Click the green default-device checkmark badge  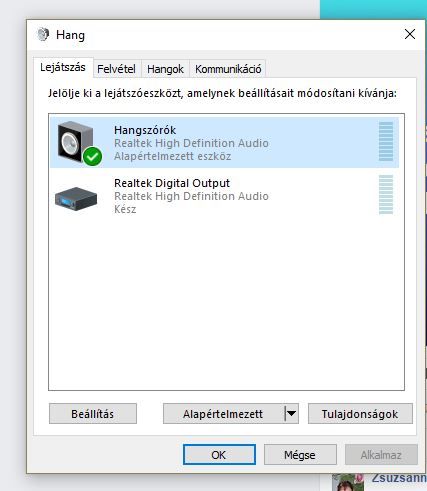tap(92, 156)
